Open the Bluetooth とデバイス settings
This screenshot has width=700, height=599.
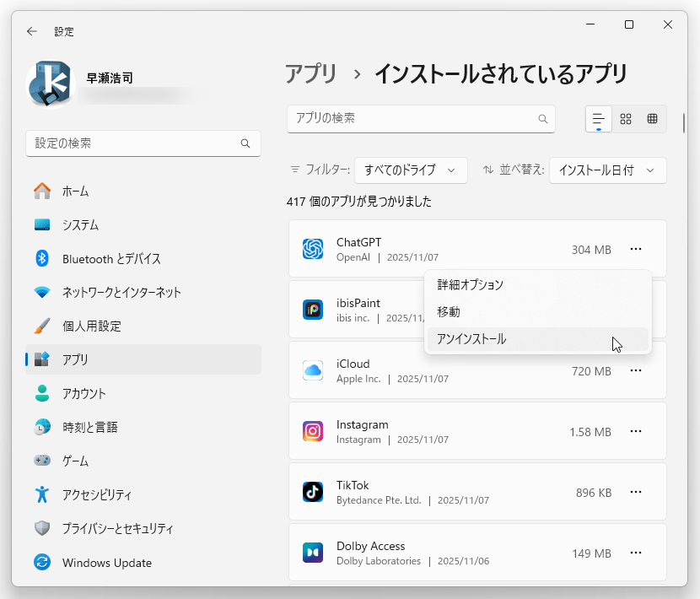click(x=111, y=259)
